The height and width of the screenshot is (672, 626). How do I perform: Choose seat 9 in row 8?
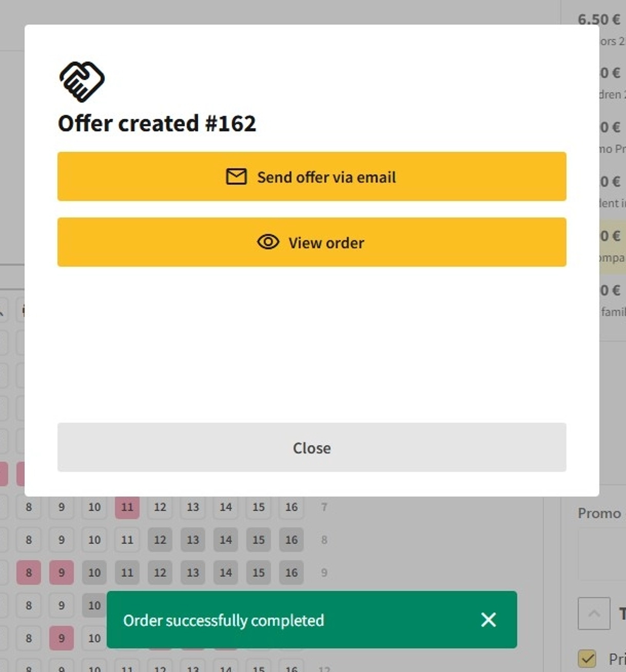(61, 540)
